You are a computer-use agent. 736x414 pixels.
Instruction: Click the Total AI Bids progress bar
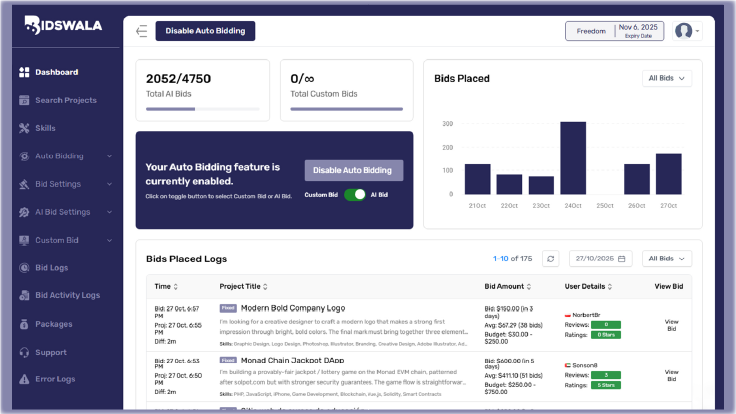click(203, 108)
